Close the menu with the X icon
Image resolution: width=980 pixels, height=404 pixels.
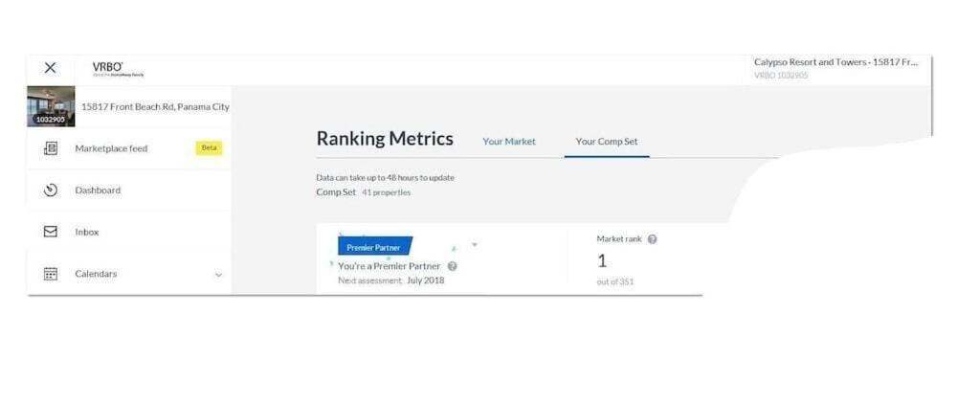[x=51, y=68]
